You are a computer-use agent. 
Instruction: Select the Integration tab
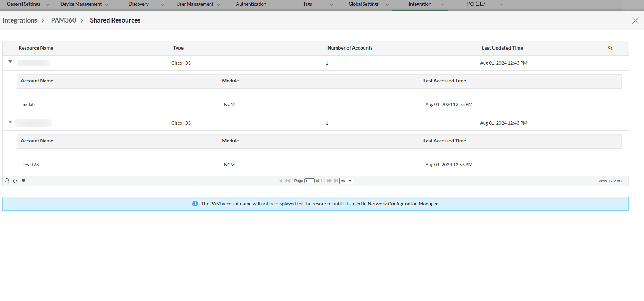click(x=420, y=4)
